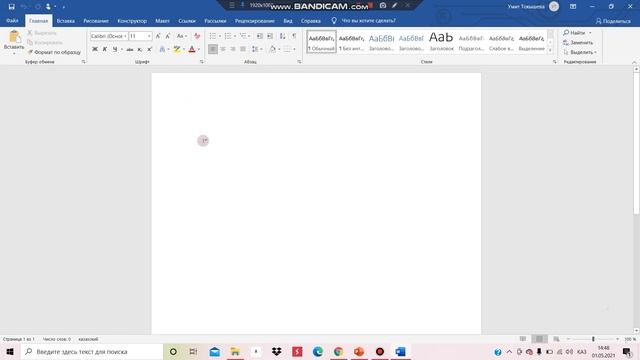Click the sort A-Z icon
The height and width of the screenshot is (360, 640).
(x=282, y=36)
